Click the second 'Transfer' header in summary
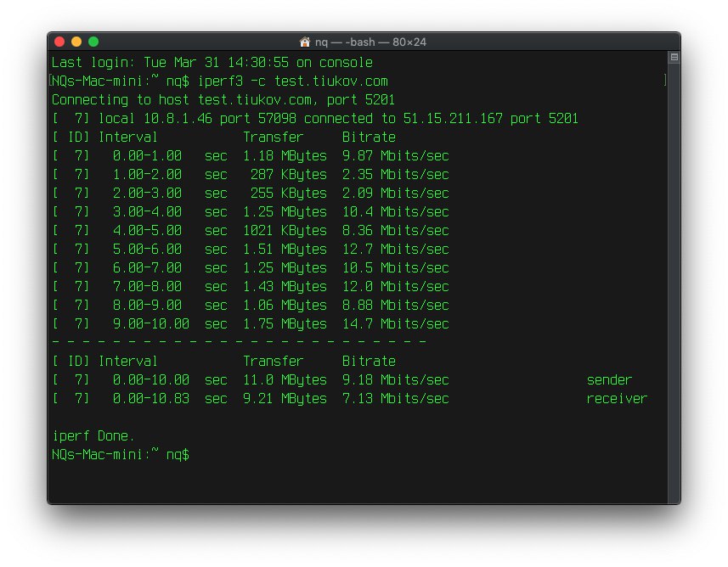This screenshot has height=567, width=728. tap(273, 362)
